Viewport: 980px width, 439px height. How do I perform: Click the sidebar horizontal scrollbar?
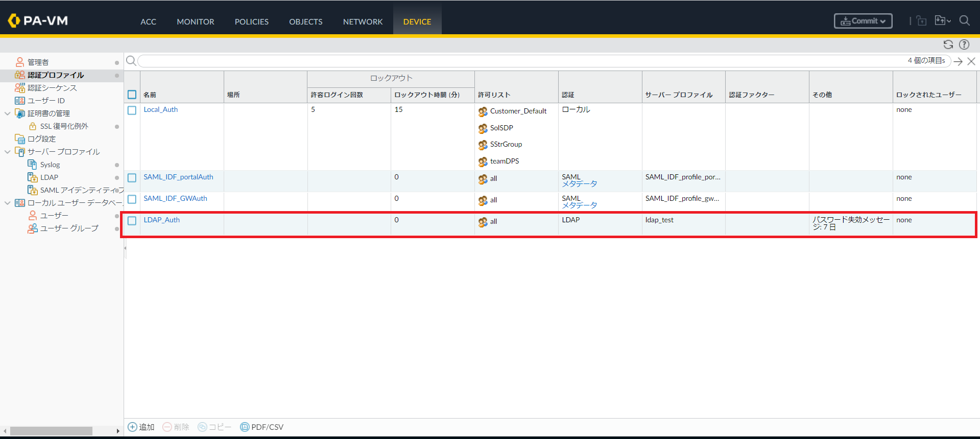pyautogui.click(x=51, y=431)
